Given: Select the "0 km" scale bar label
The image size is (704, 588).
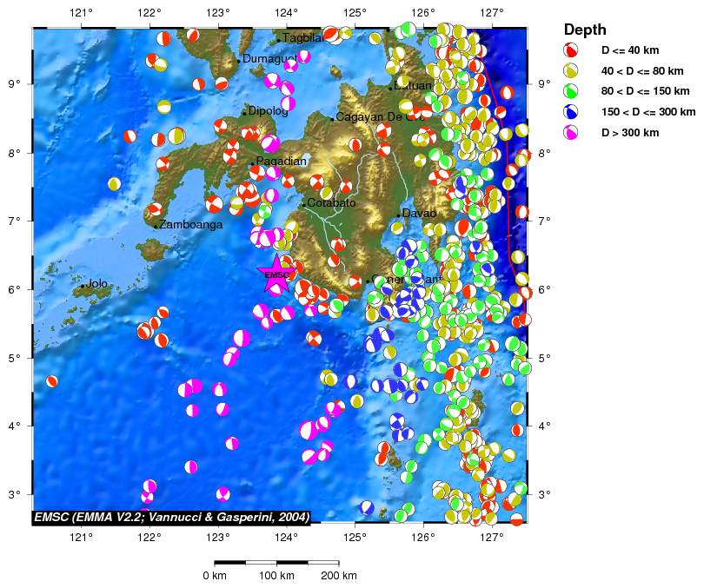Looking at the screenshot, I should click(x=215, y=576).
